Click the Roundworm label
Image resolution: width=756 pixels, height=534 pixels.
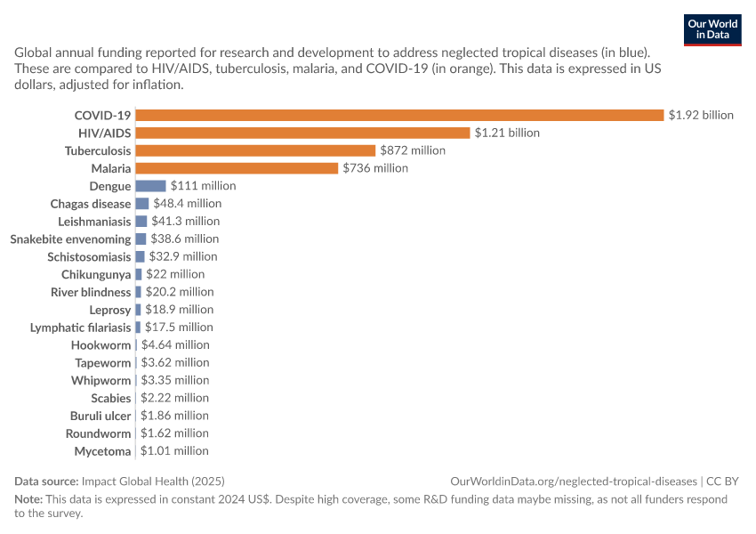point(99,433)
